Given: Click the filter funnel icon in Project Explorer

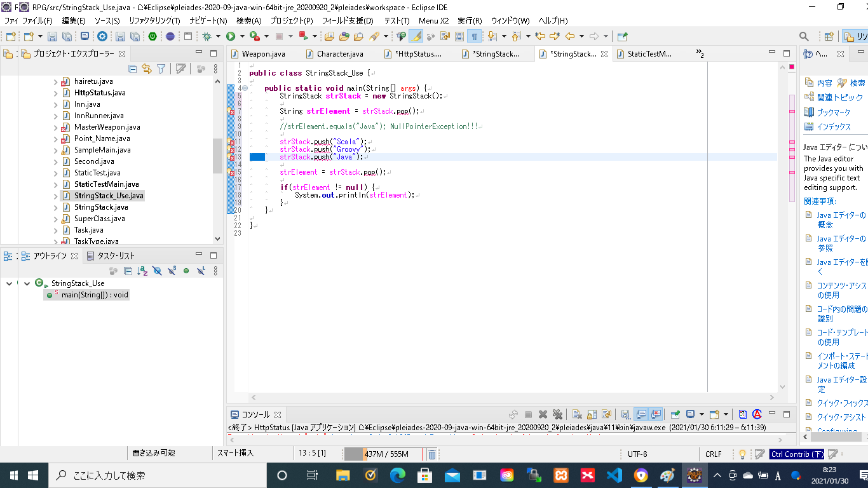Looking at the screenshot, I should 161,69.
